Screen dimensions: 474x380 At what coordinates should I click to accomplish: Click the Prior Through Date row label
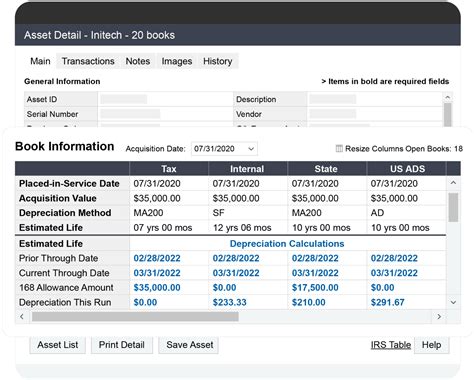[58, 258]
